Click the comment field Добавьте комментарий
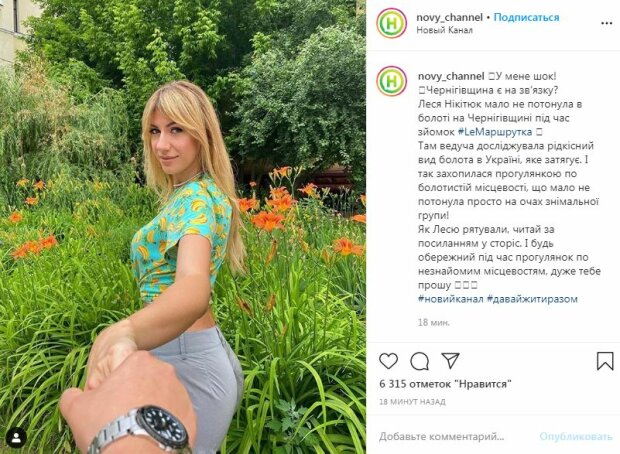 pyautogui.click(x=442, y=437)
